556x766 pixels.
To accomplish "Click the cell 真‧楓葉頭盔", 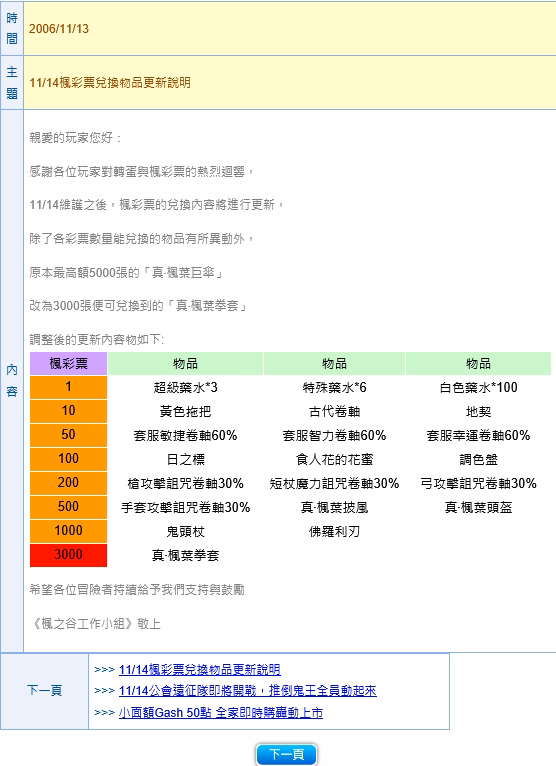I will pyautogui.click(x=478, y=507).
